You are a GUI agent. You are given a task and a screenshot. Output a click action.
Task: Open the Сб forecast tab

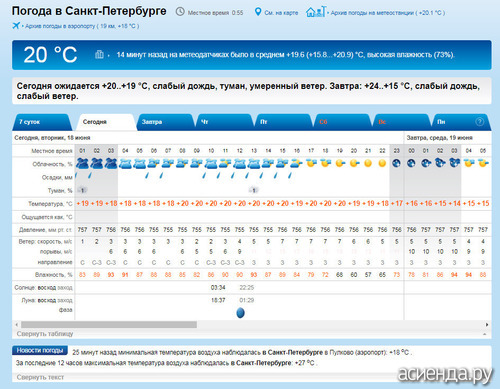pos(343,122)
